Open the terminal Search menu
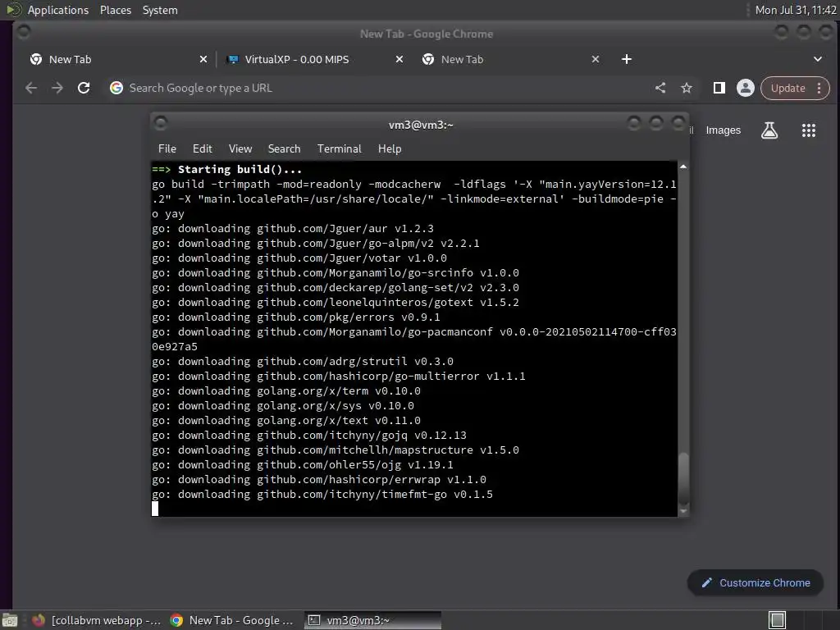This screenshot has height=630, width=840. click(x=284, y=149)
